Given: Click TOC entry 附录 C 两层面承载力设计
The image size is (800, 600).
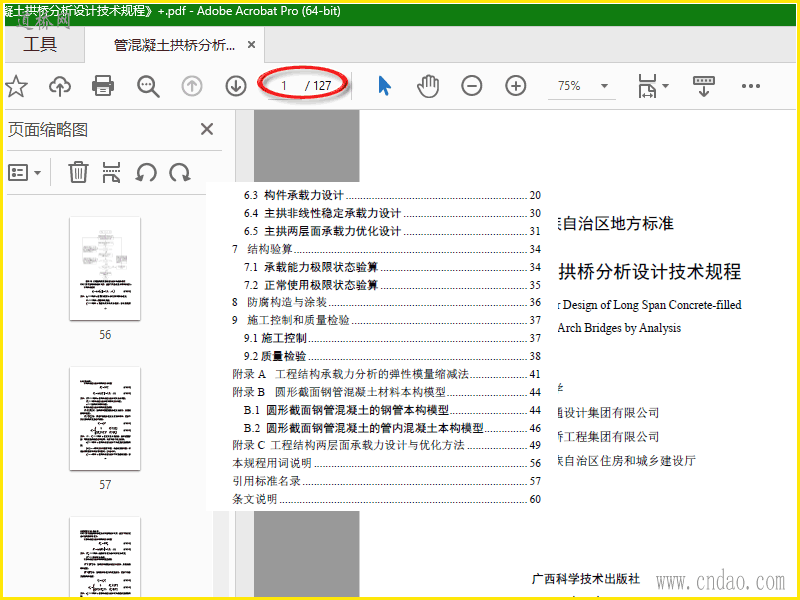Looking at the screenshot, I should tap(386, 445).
